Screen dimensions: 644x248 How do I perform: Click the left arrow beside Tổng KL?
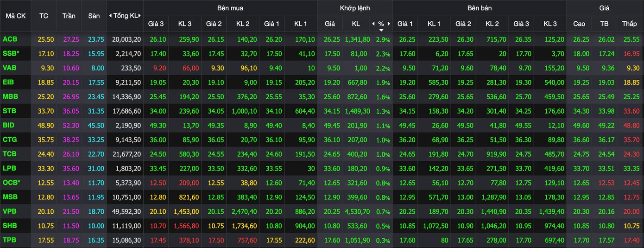pos(110,16)
